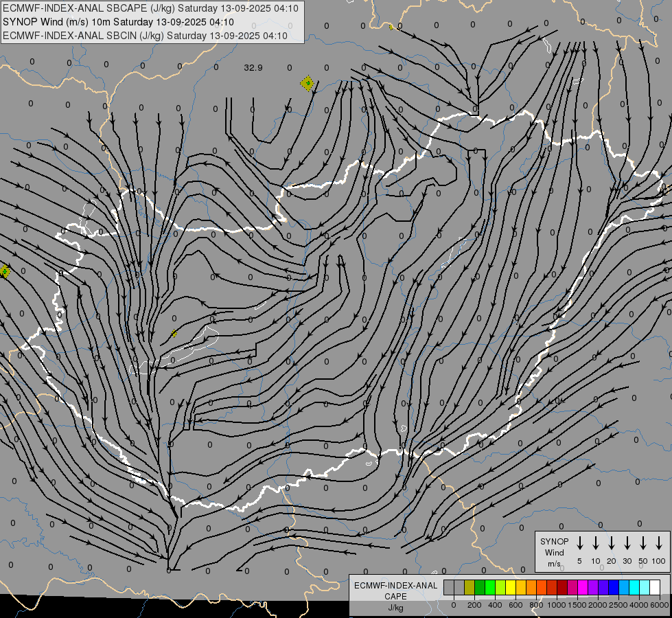
Task: Click the bright magenta swatch right of 1500
Action: [583, 587]
